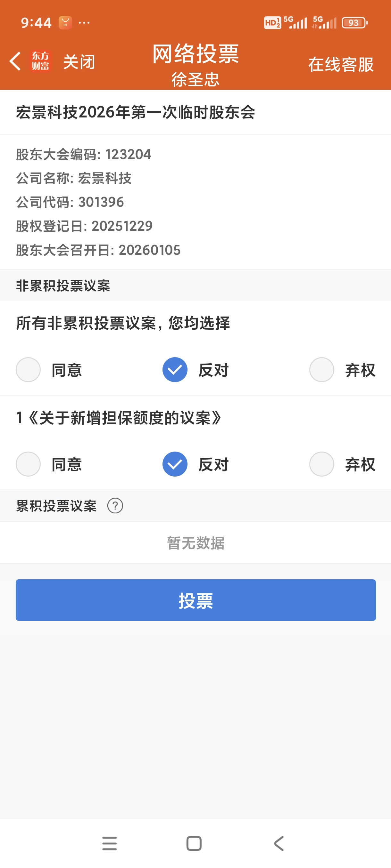Screen dimensions: 391x868
Task: Select 同意 for all non-cumulative proposals
Action: click(x=28, y=370)
